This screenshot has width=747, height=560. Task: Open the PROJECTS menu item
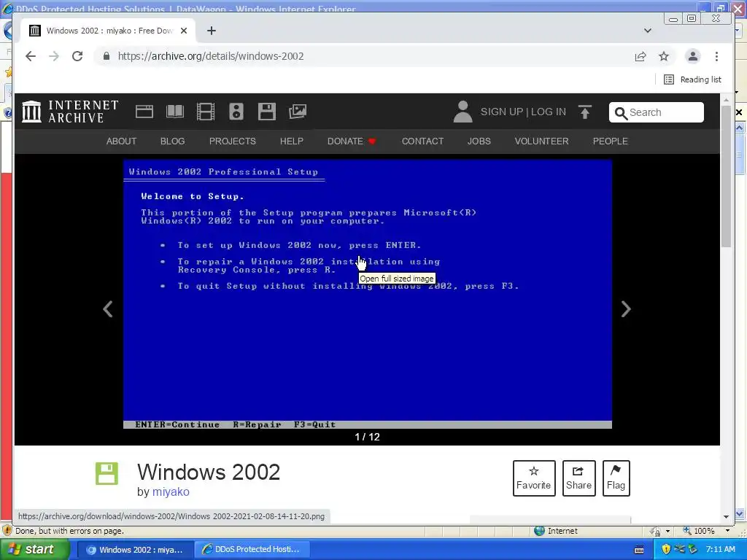coord(233,141)
